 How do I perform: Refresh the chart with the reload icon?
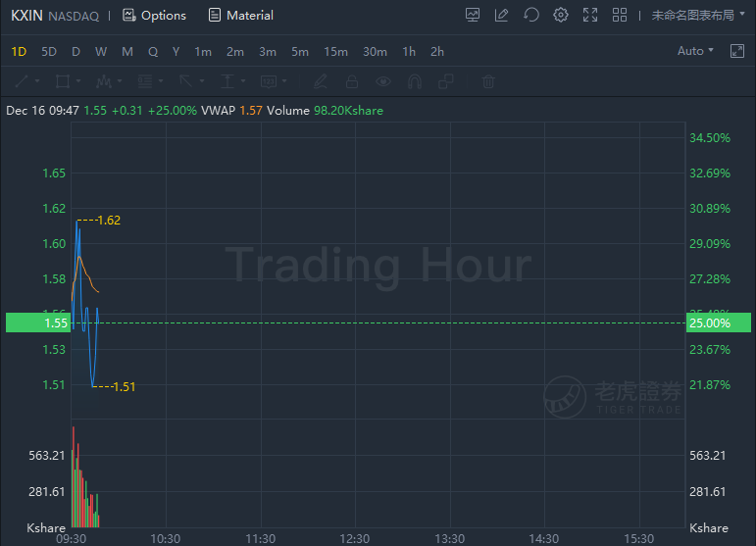530,16
